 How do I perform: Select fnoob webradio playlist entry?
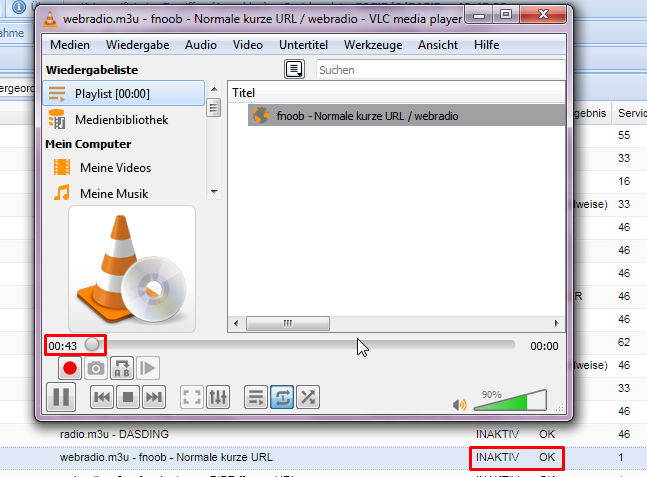[x=406, y=116]
